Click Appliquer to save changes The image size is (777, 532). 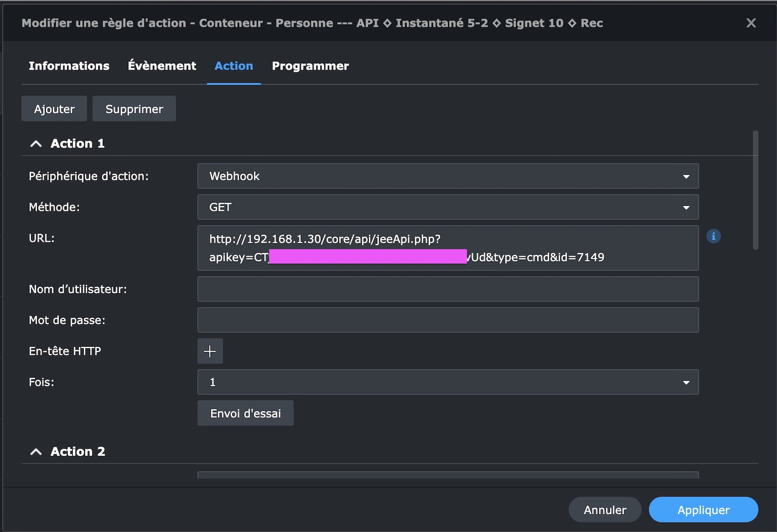pos(703,510)
